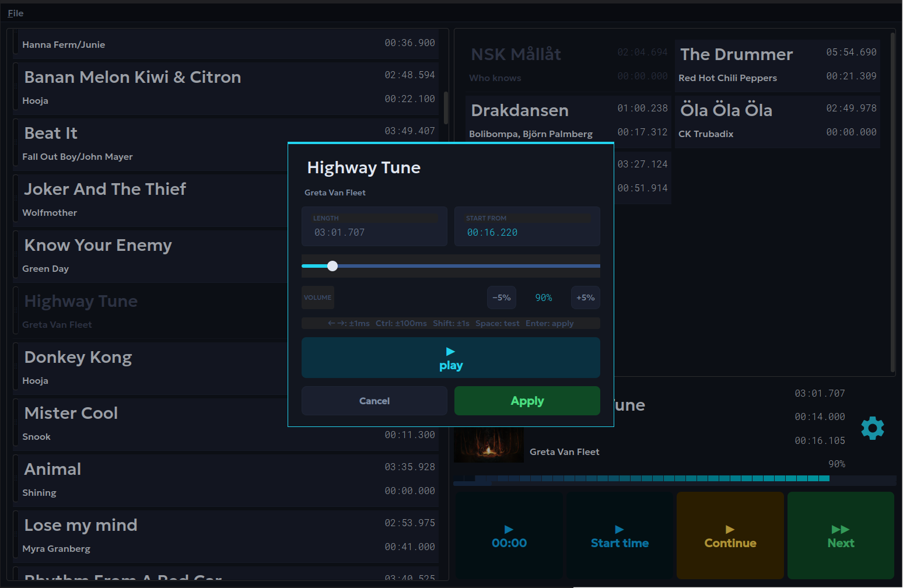
Task: Cancel the Highway Tune dialog
Action: (374, 401)
